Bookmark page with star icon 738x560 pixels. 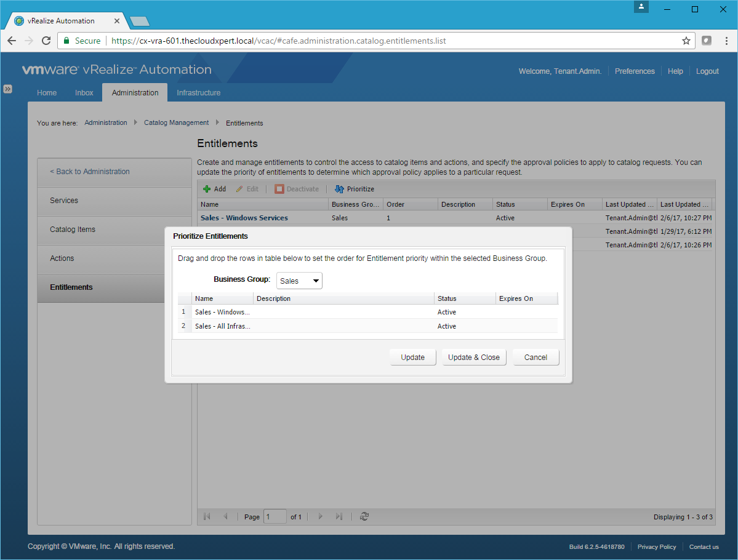click(x=686, y=41)
